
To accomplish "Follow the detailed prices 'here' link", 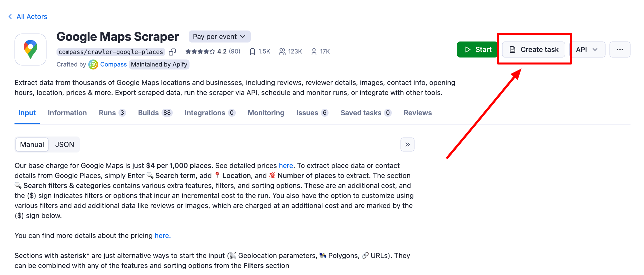I will tap(286, 165).
